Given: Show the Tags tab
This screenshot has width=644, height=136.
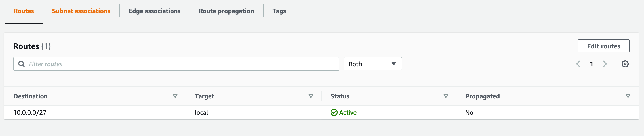Looking at the screenshot, I should click(279, 11).
